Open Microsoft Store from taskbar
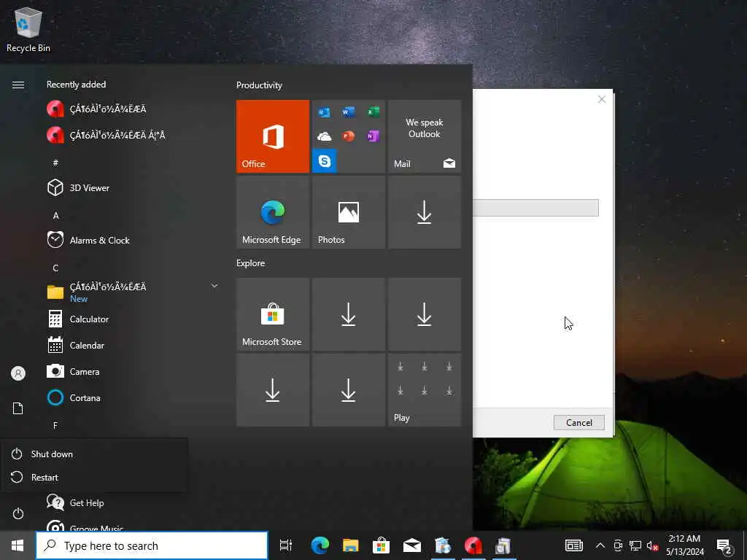Viewport: 747px width, 560px height. point(381,545)
